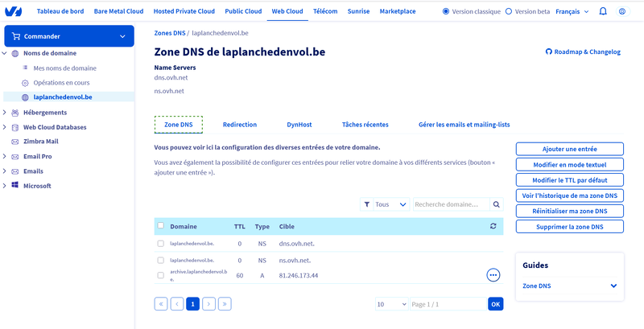This screenshot has width=644, height=329.
Task: Click the globe icon beside Noms de domaine
Action: click(x=15, y=53)
